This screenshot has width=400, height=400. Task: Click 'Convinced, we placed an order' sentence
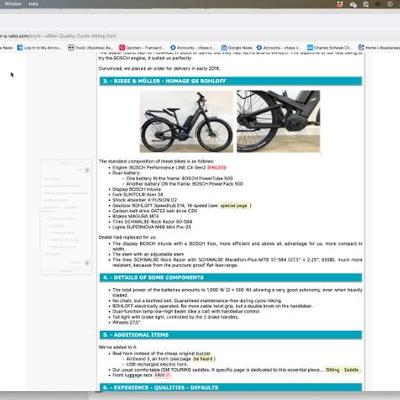point(159,68)
